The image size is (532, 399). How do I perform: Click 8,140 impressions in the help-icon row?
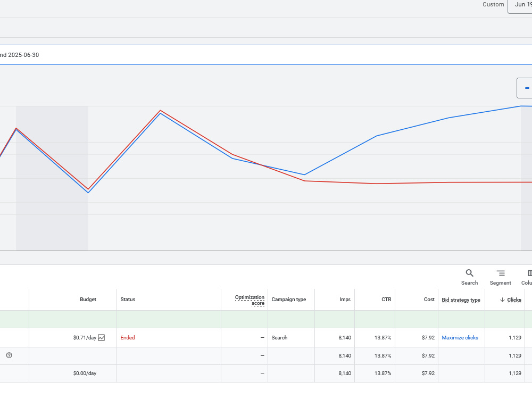coord(345,355)
